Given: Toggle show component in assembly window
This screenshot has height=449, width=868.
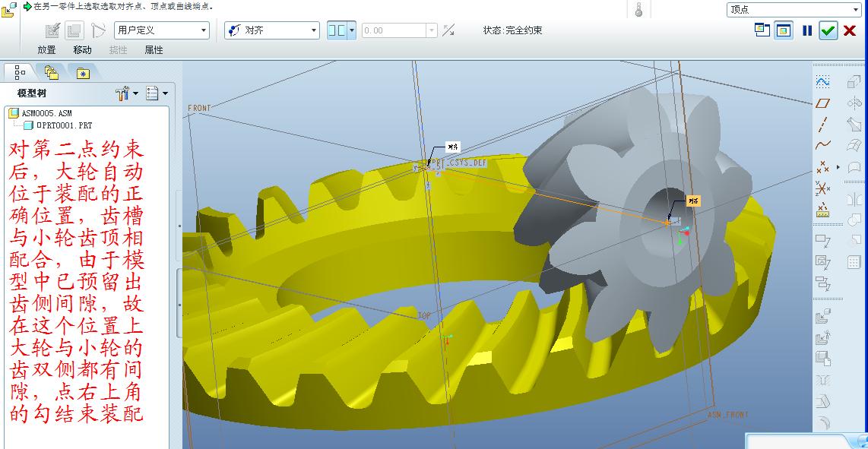Looking at the screenshot, I should pyautogui.click(x=784, y=30).
